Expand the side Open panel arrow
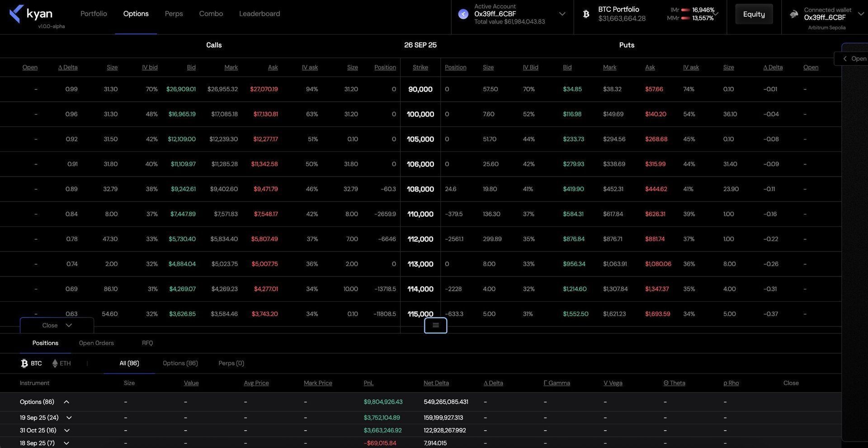The height and width of the screenshot is (448, 868). pos(844,59)
